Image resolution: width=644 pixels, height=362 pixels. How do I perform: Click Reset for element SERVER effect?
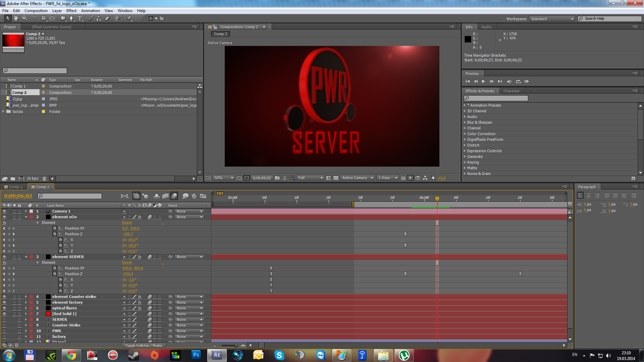click(127, 263)
